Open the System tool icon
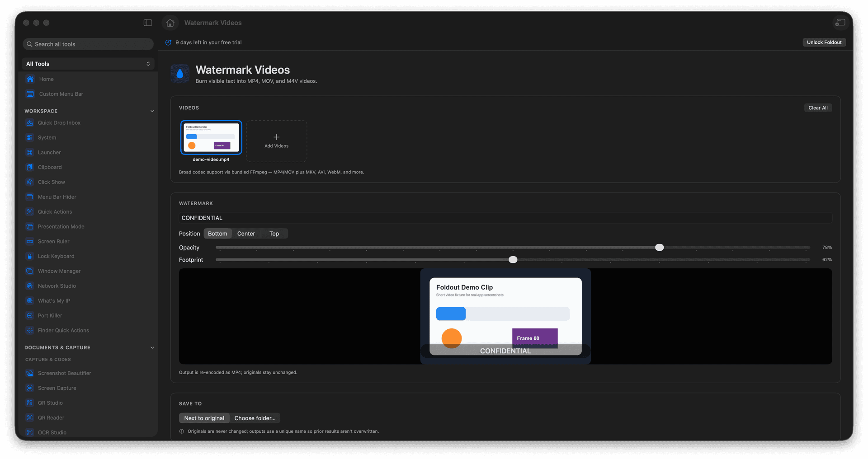The height and width of the screenshot is (459, 868). 30,138
